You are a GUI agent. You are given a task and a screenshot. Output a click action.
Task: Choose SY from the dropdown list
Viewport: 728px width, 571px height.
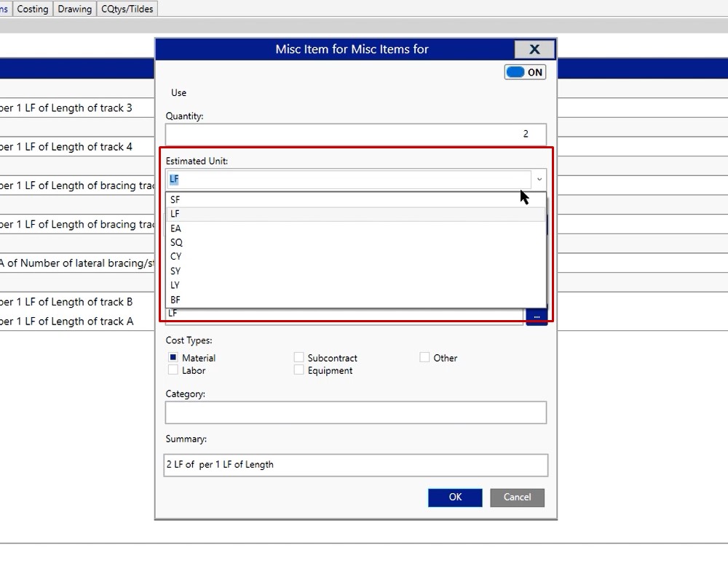click(x=175, y=271)
